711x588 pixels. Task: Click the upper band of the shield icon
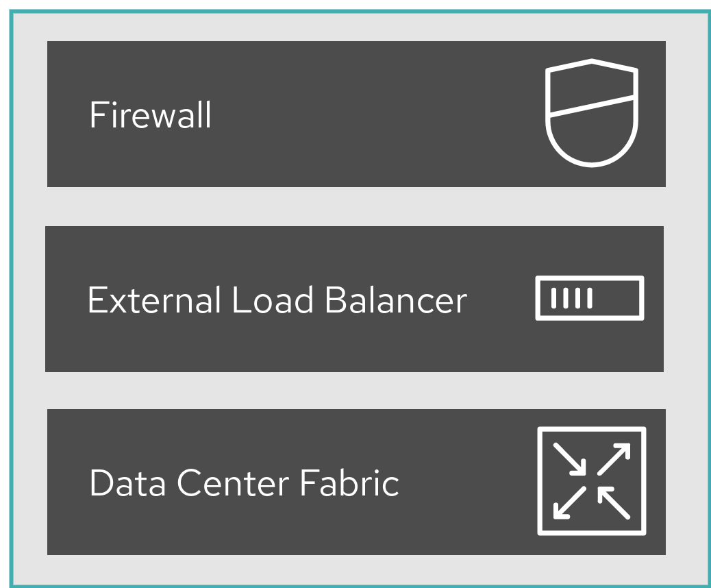click(592, 87)
